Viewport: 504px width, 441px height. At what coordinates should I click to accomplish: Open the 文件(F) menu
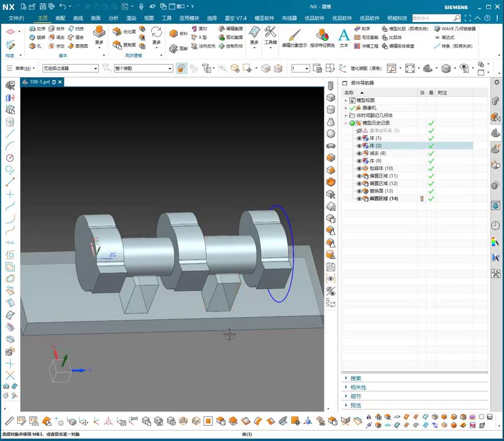(x=16, y=18)
